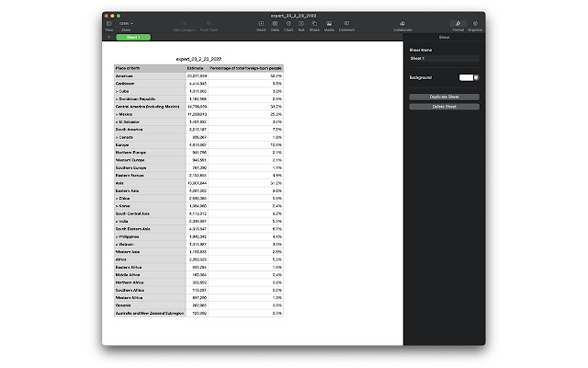The height and width of the screenshot is (368, 588).
Task: Select the 'Northern Europe' cell
Action: 150,153
